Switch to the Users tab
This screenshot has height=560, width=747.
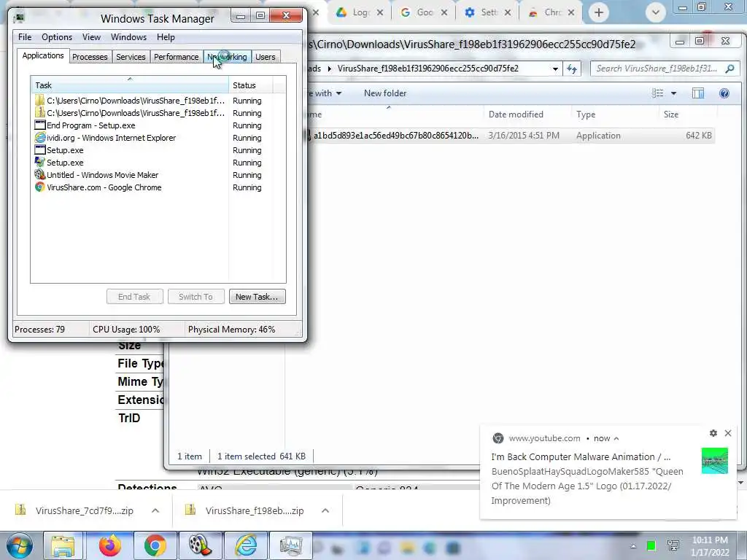click(x=266, y=57)
